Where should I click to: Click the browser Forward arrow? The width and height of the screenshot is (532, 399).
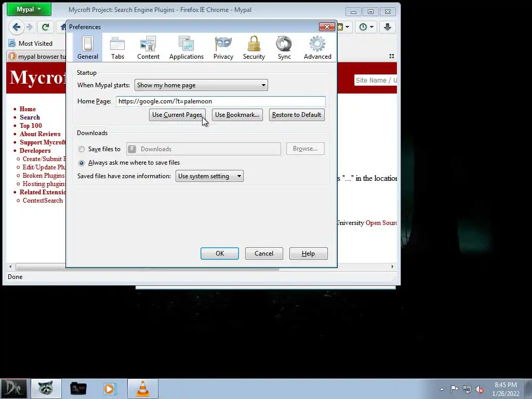tap(30, 27)
